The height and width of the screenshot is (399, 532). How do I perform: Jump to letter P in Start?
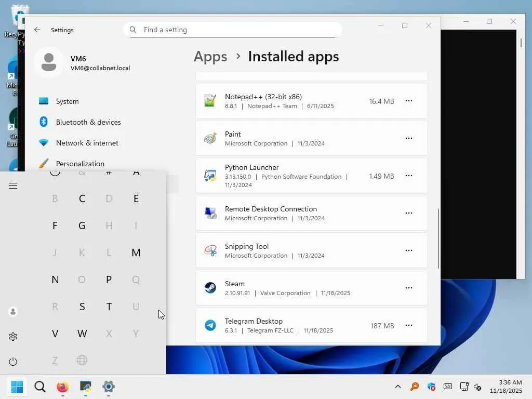tap(109, 280)
